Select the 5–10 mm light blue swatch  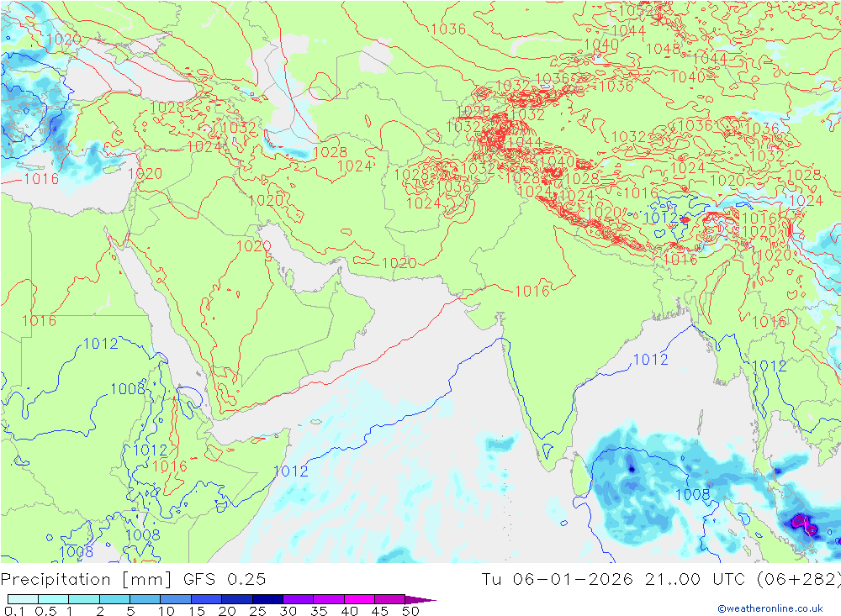[x=145, y=599]
